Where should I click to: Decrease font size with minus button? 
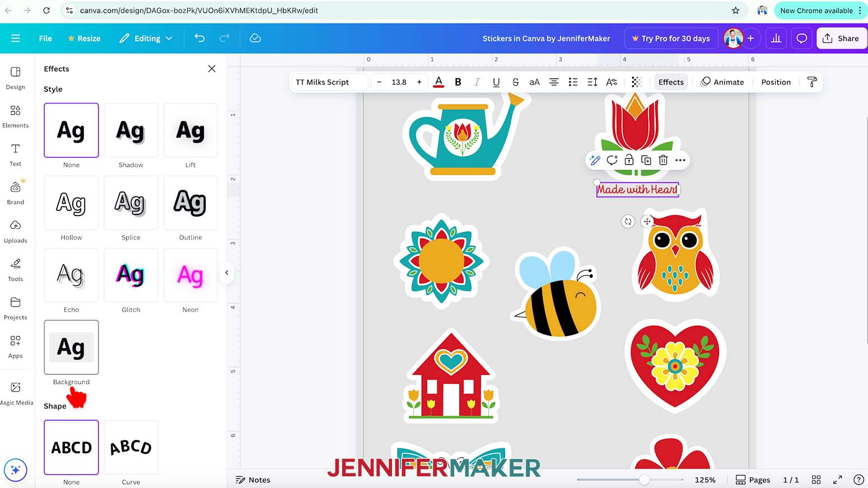tap(379, 82)
